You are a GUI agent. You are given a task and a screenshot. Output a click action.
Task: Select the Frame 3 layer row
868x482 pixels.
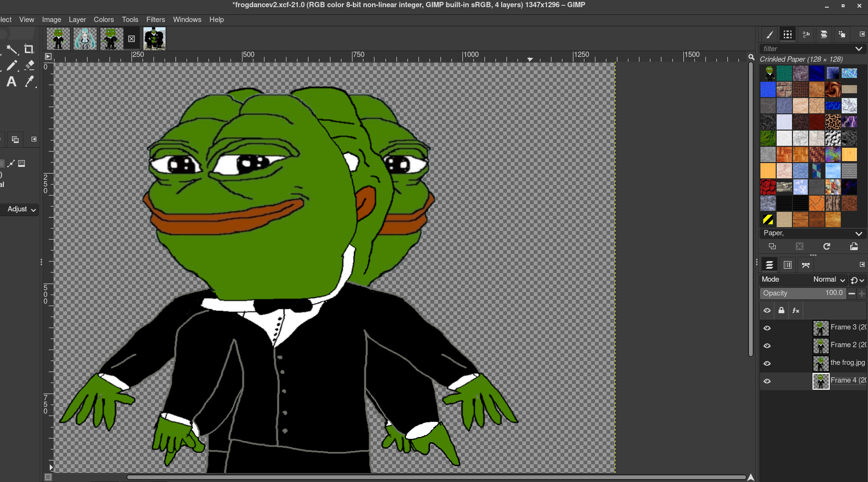click(813, 328)
